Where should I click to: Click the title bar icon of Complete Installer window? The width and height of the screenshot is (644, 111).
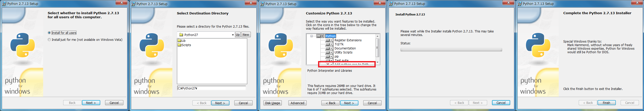point(520,4)
